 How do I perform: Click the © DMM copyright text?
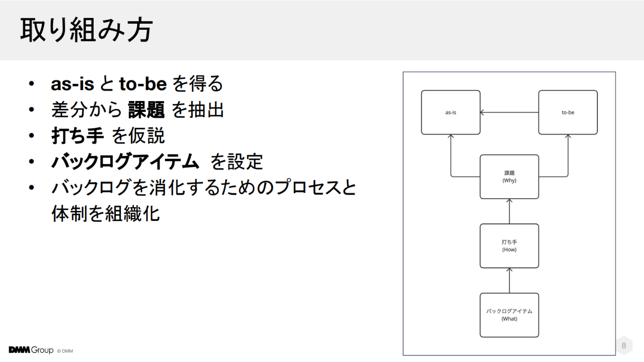(65, 351)
